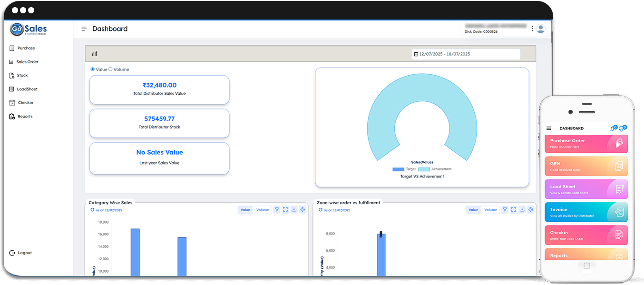
Task: Open the phone notification bell icon
Action: [x=613, y=128]
